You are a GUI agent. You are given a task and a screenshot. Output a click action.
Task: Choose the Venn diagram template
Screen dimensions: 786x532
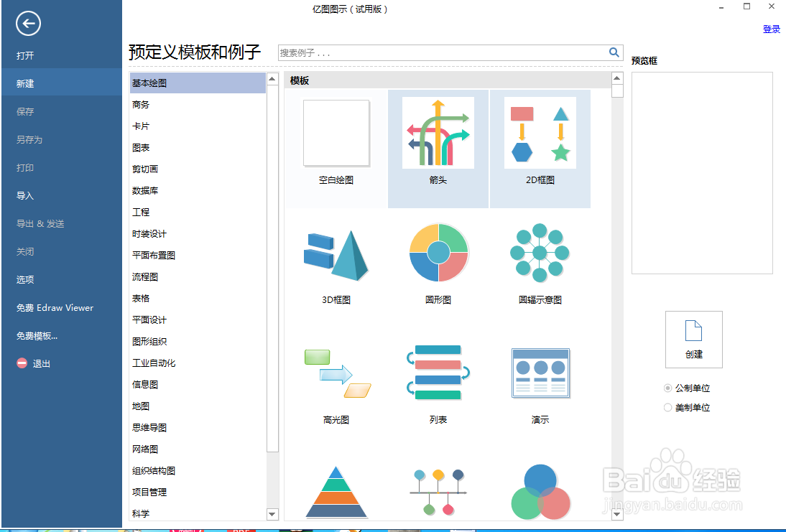pyautogui.click(x=540, y=491)
